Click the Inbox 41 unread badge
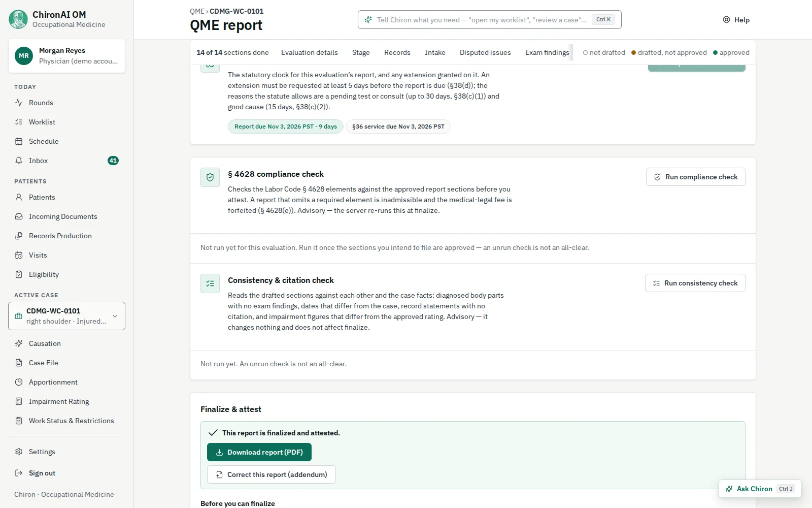Viewport: 812px width, 508px height. pos(113,161)
